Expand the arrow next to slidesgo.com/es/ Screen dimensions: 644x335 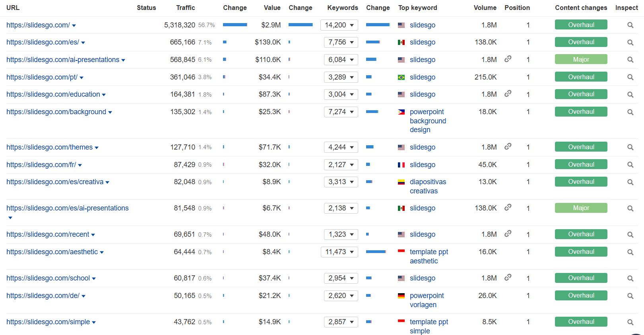(x=83, y=43)
